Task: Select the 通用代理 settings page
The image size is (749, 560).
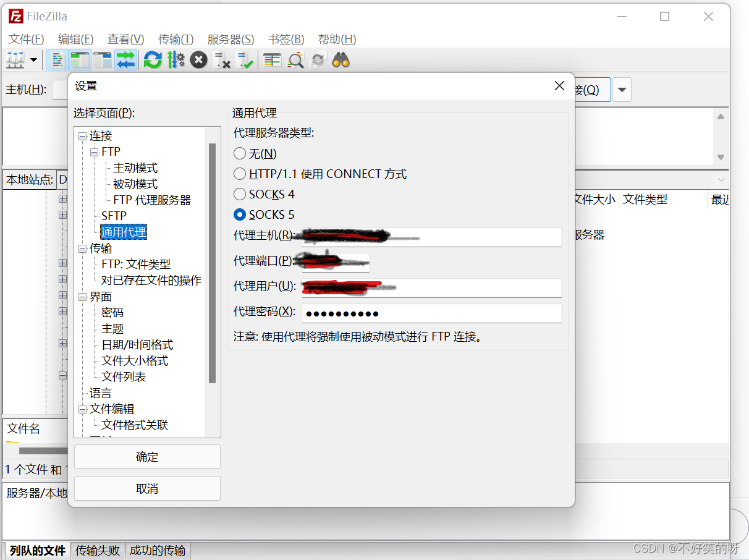Action: pyautogui.click(x=124, y=232)
